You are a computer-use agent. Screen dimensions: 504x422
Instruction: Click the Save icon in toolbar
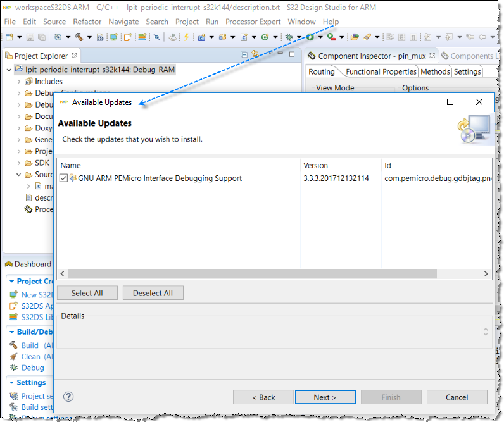click(x=30, y=37)
